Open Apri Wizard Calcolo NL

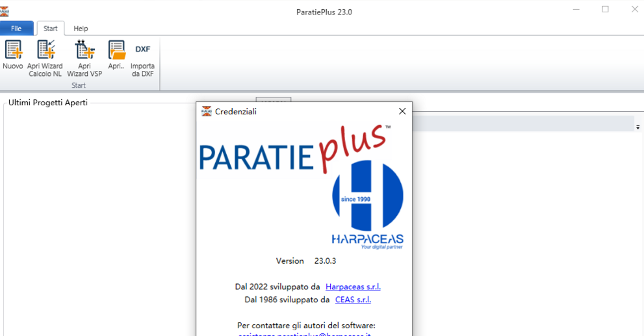(45, 58)
